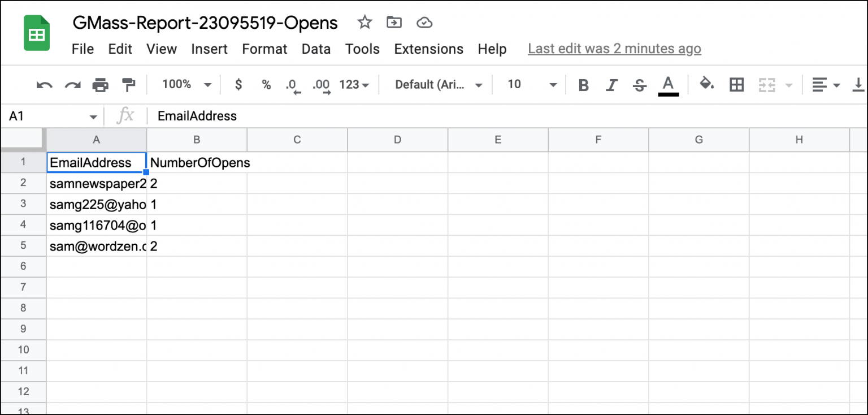Check the document cloud save status

click(x=424, y=23)
